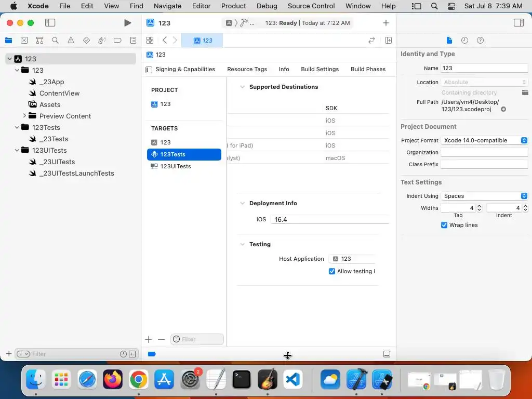Add a new target with plus
532x399 pixels.
148,339
